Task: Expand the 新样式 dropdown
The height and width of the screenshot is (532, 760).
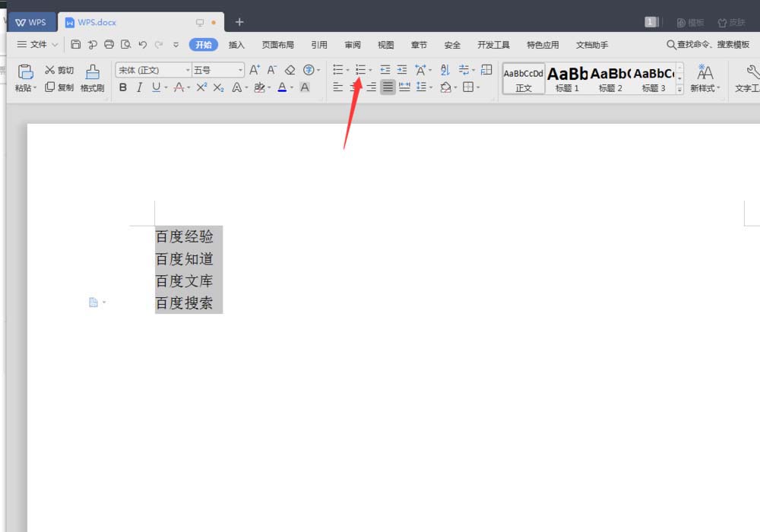Action: tap(705, 88)
